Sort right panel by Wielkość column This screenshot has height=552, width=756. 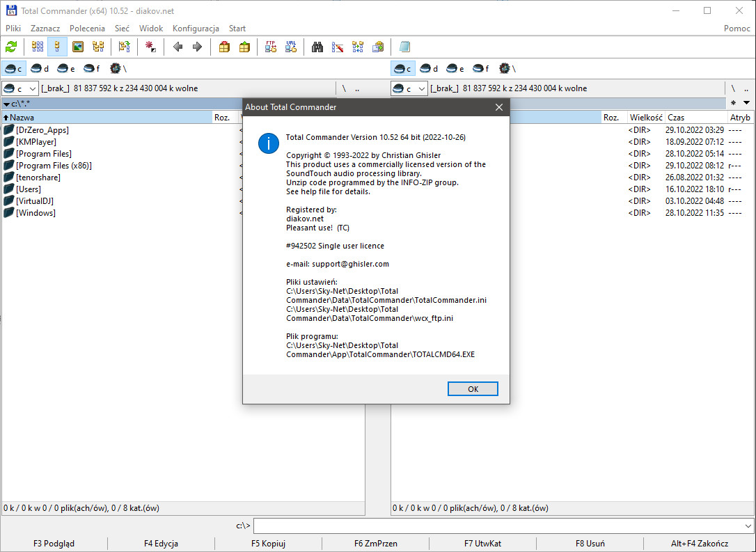(x=645, y=117)
